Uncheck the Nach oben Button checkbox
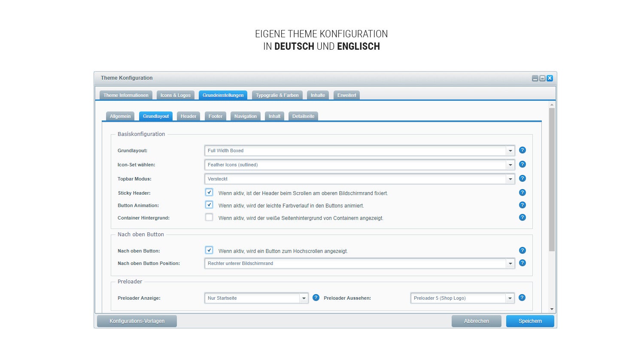The height and width of the screenshot is (343, 644). [x=209, y=250]
